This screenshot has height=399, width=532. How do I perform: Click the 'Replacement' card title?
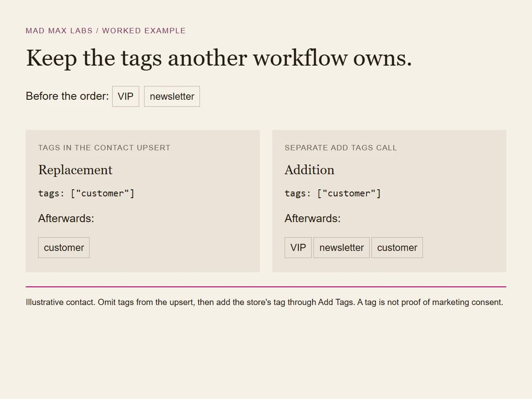click(x=75, y=170)
